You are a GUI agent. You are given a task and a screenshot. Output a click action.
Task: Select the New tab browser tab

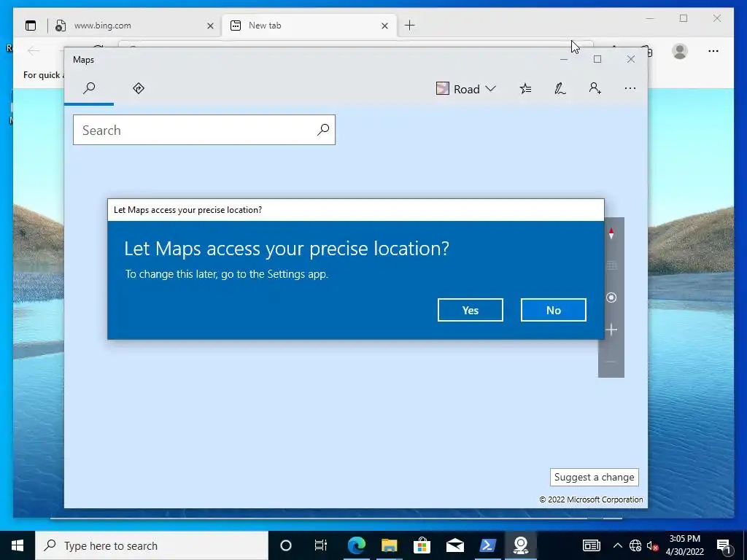click(x=307, y=26)
